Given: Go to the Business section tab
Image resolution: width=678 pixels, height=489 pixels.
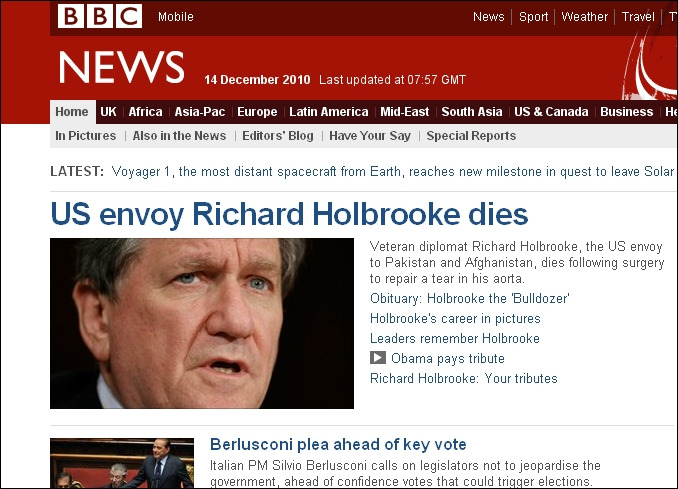Looking at the screenshot, I should [x=627, y=112].
